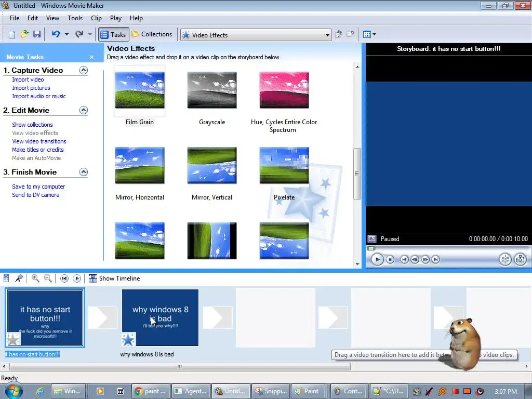The height and width of the screenshot is (399, 532).
Task: Click Make titles or credits link
Action: point(38,150)
